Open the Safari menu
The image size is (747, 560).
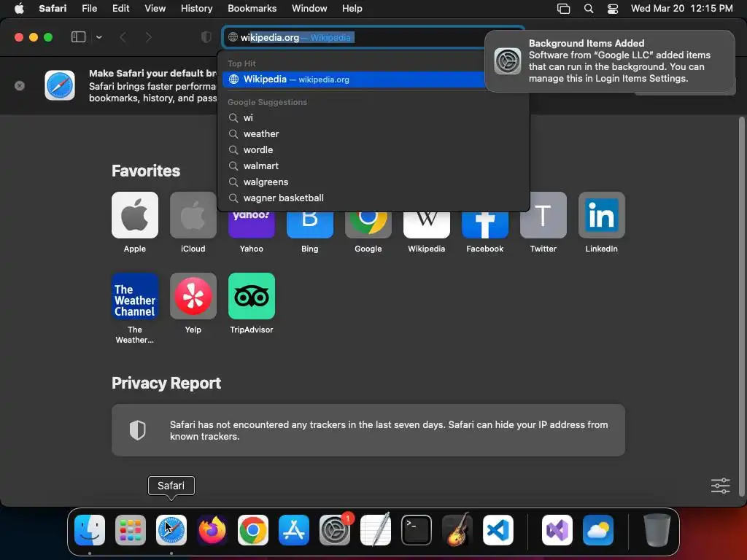(53, 9)
